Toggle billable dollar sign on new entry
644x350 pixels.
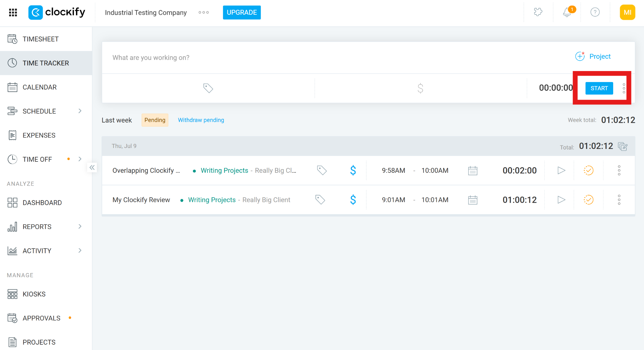tap(420, 88)
